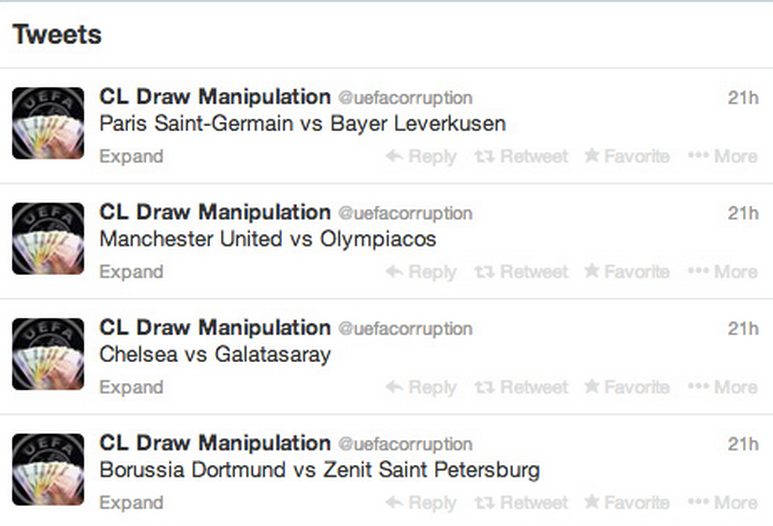Reply to the Manchester United vs Olympiacos tweet
Screen dimensions: 773x526
[421, 272]
